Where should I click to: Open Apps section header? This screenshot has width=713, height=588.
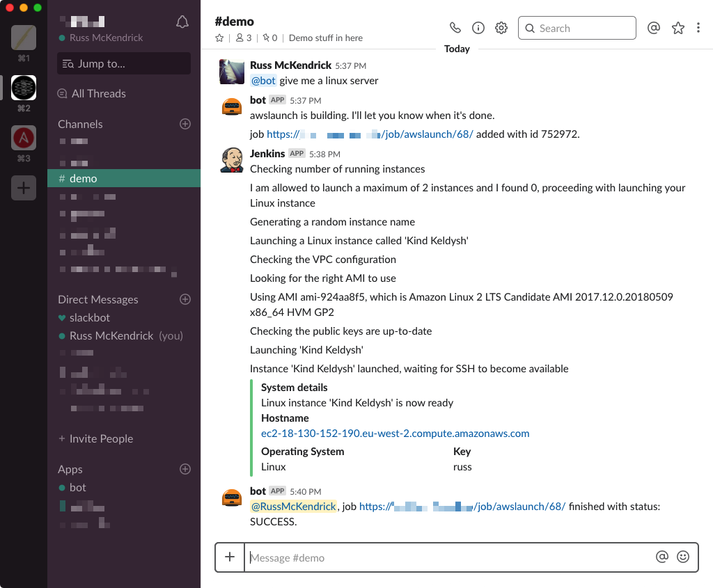pyautogui.click(x=70, y=470)
